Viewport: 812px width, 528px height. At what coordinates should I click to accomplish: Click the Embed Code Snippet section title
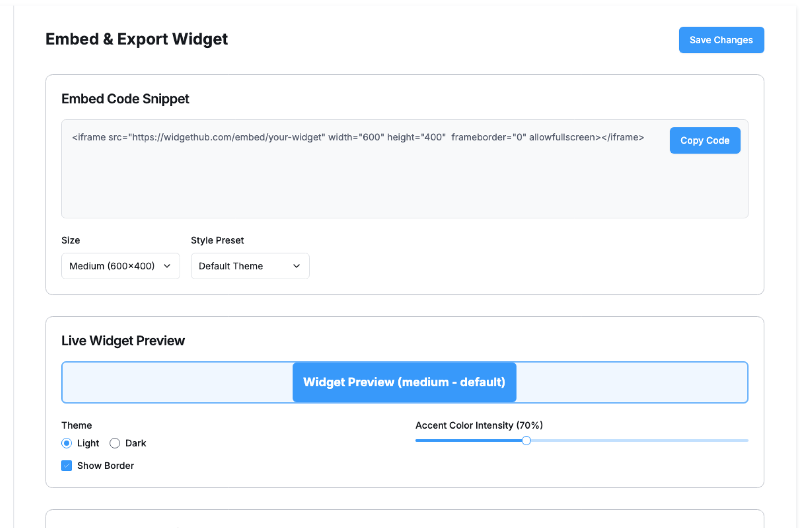(x=125, y=99)
